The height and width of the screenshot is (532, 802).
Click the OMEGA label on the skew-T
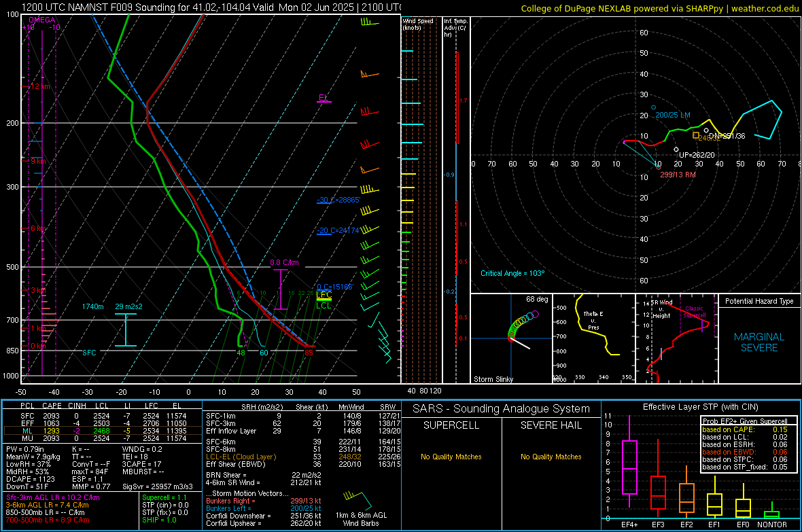pyautogui.click(x=42, y=20)
